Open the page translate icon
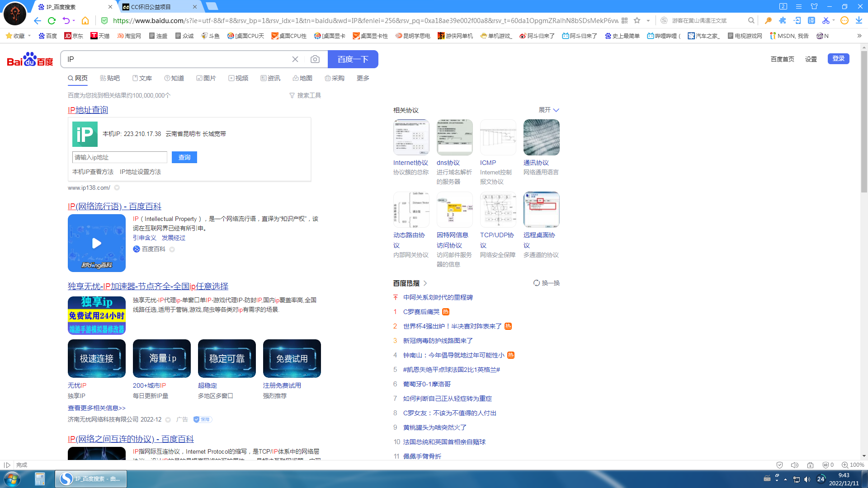This screenshot has height=488, width=868. coord(811,20)
